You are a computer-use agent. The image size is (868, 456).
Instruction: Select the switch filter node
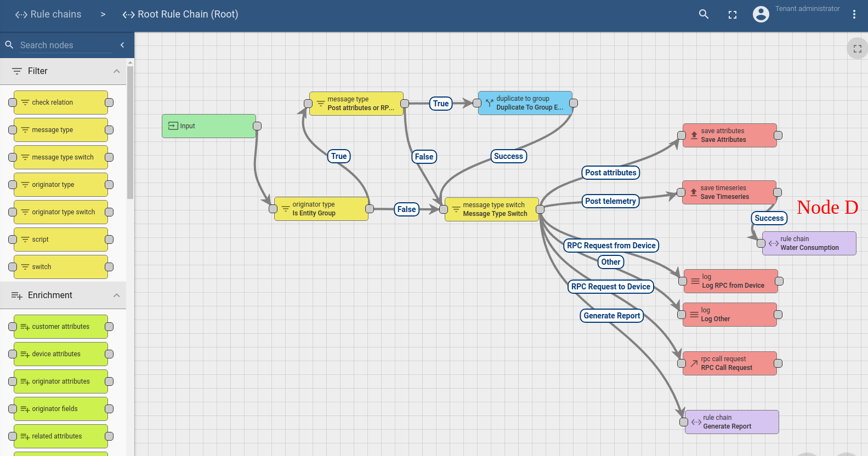(x=61, y=267)
